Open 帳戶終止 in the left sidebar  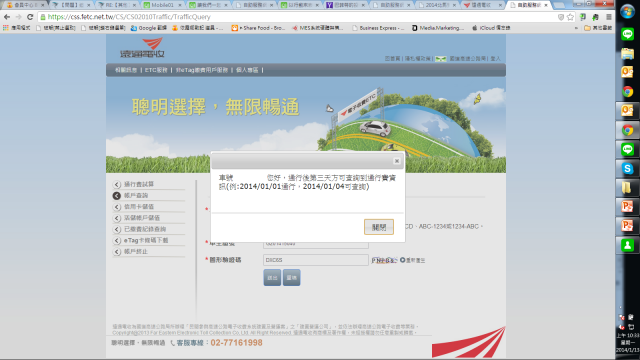tap(136, 251)
